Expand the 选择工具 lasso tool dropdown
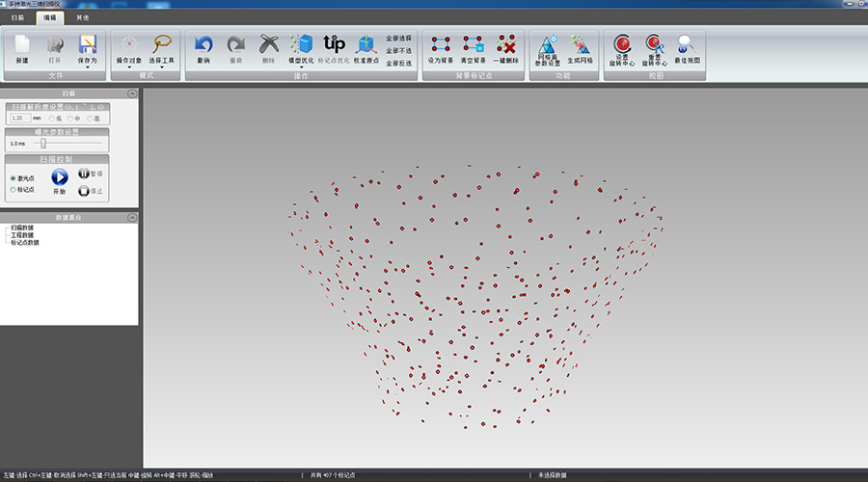 [162, 68]
